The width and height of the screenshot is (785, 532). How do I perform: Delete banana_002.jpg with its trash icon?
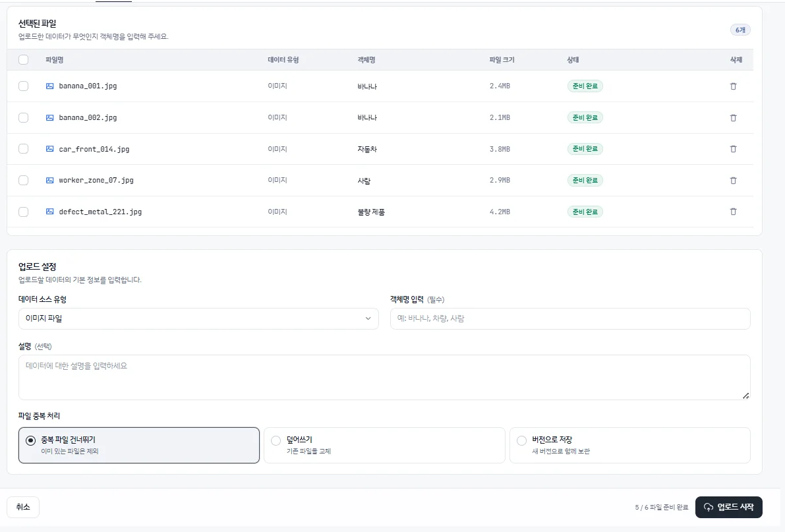tap(733, 118)
